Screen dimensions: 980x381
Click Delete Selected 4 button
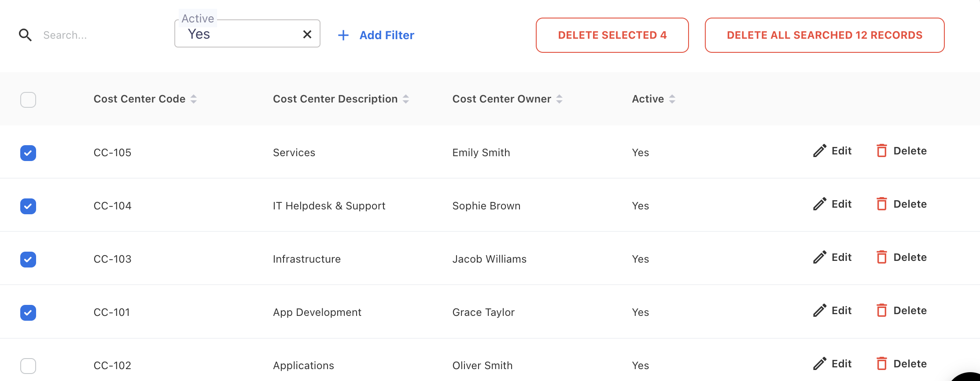click(x=612, y=35)
